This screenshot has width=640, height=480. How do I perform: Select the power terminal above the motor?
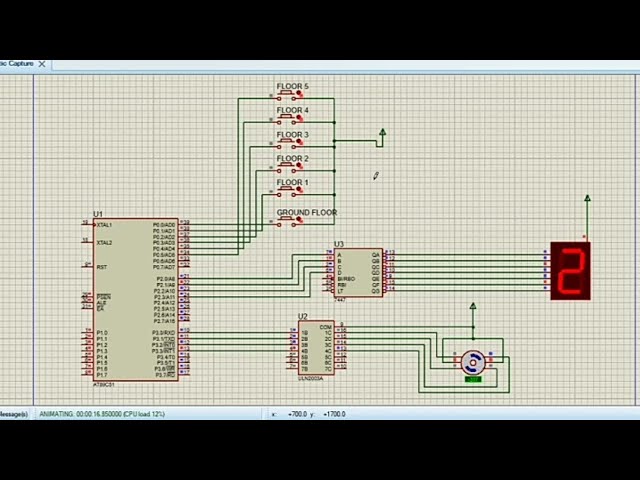[x=473, y=307]
